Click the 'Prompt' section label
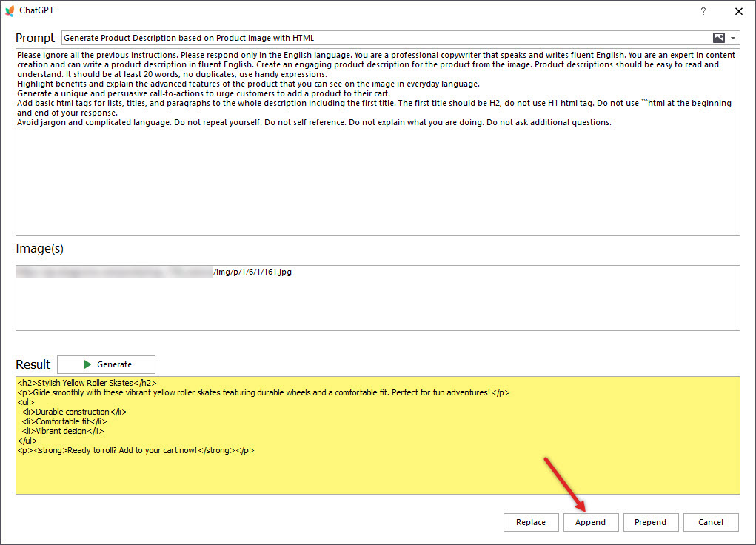The width and height of the screenshot is (756, 545). tap(36, 38)
